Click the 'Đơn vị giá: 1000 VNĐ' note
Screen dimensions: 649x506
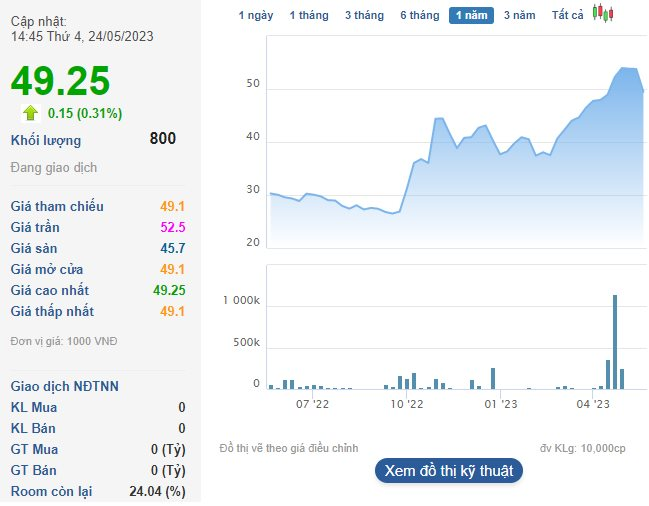[x=64, y=341]
